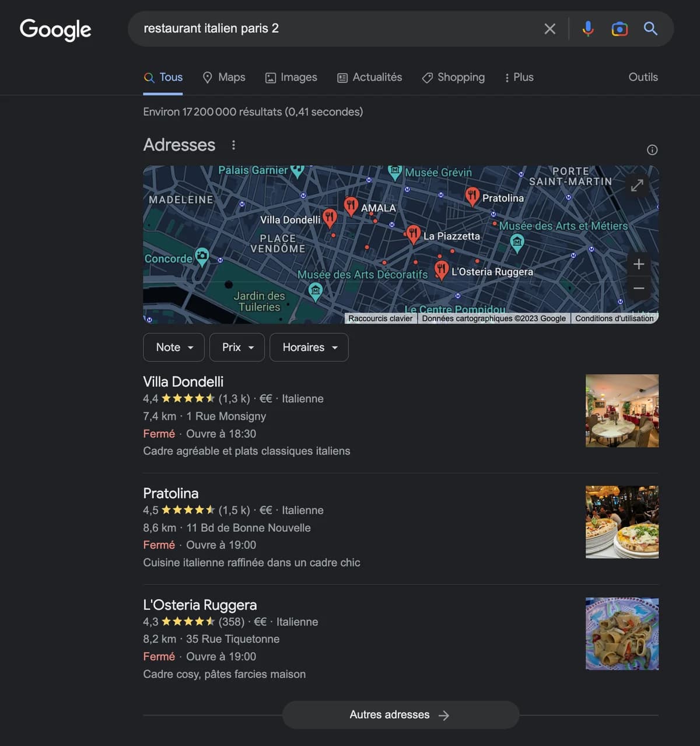700x746 pixels.
Task: Click the address "11 Bd de Bonne Nouvelle"
Action: click(249, 528)
